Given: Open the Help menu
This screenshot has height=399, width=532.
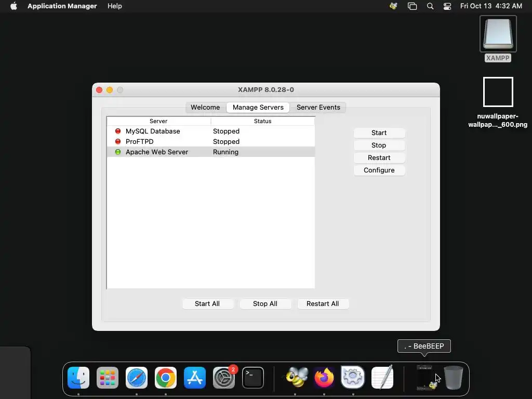Looking at the screenshot, I should [115, 6].
